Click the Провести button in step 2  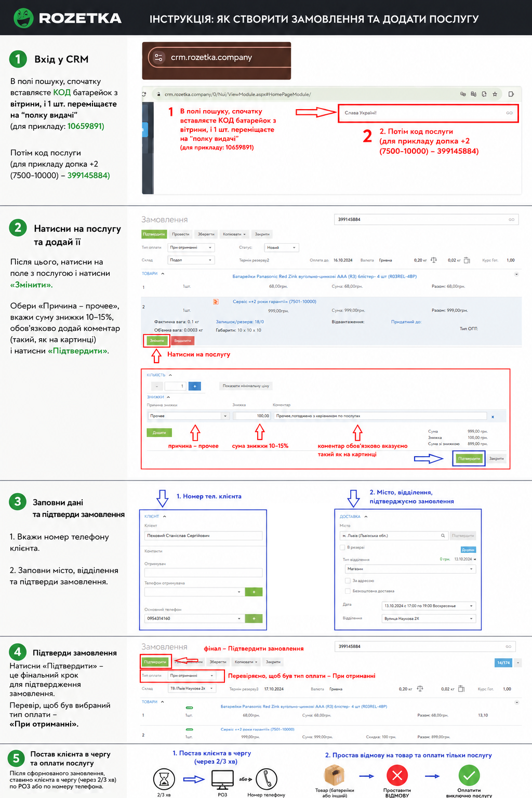(x=181, y=234)
